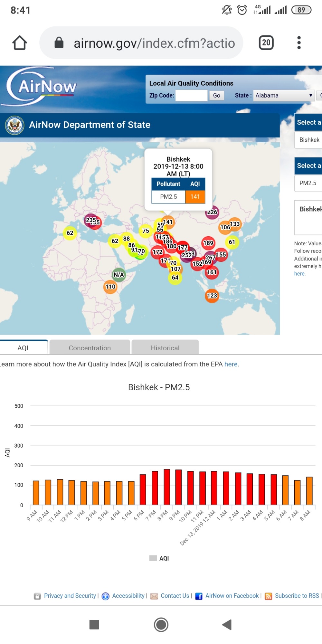
Task: Open the city dropdown showing Bishkek
Action: click(308, 140)
